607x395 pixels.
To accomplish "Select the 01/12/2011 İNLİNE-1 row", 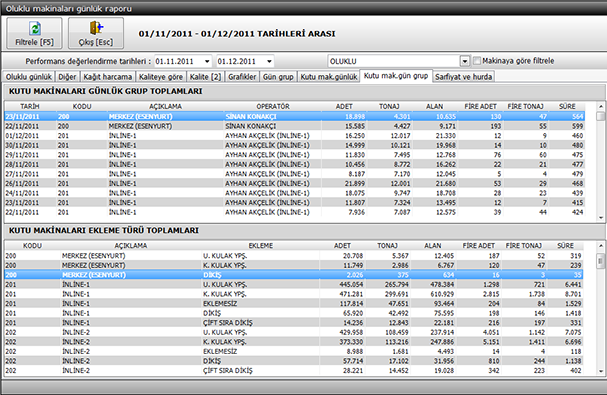I will [x=294, y=136].
